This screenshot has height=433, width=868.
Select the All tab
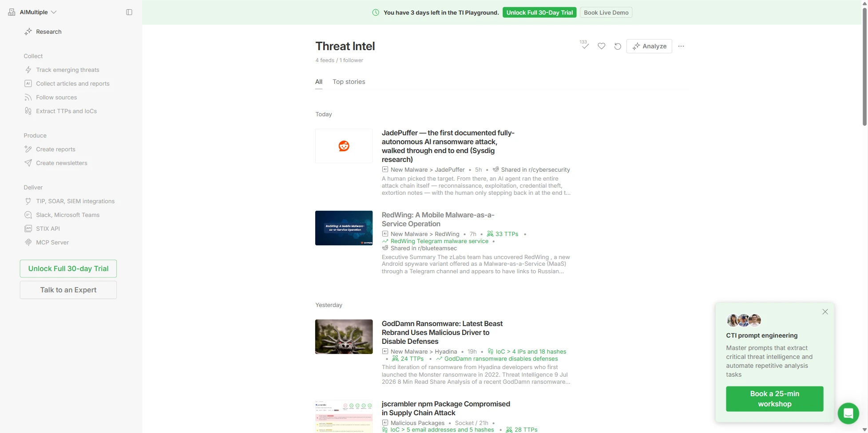pos(319,82)
